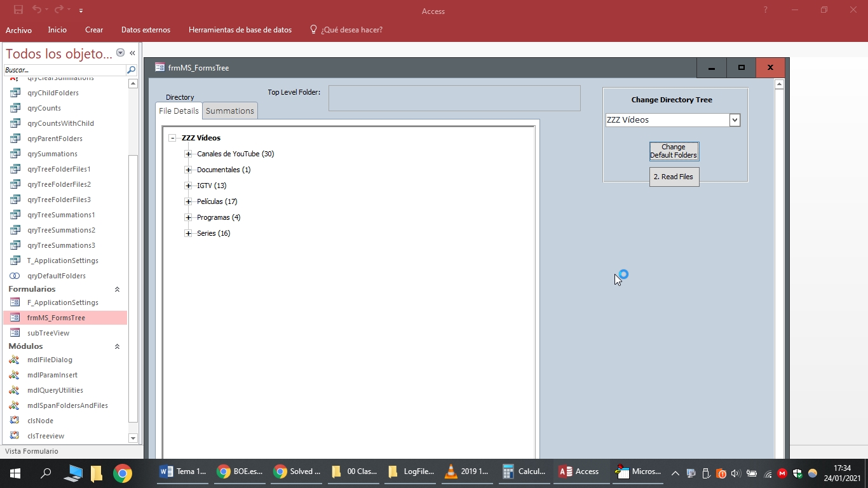Image resolution: width=868 pixels, height=488 pixels.
Task: Select the frmMS_FormsTree form icon in navigation pane
Action: (x=15, y=318)
